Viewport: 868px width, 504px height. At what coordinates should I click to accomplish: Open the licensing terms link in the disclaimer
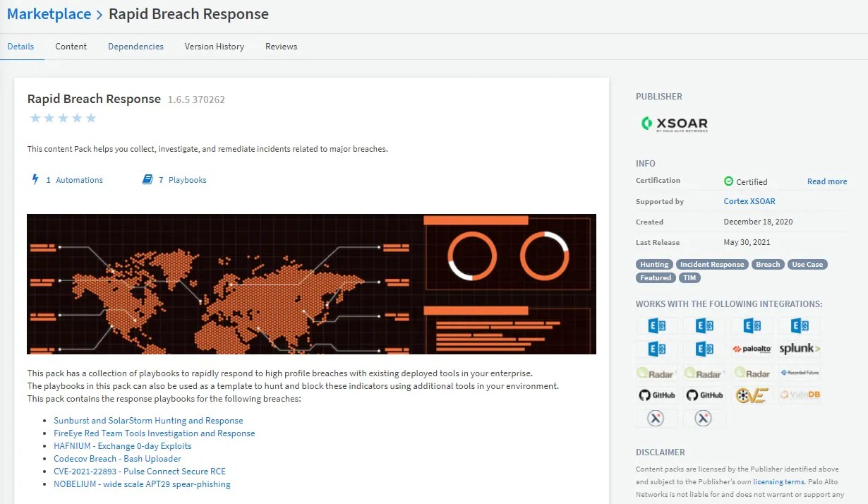(x=778, y=482)
